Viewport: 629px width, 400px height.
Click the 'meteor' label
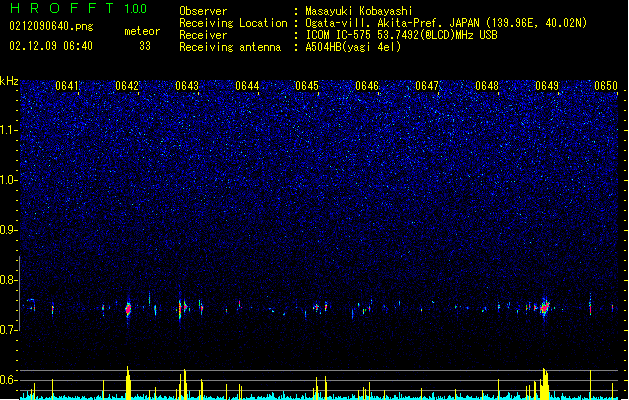click(x=142, y=31)
